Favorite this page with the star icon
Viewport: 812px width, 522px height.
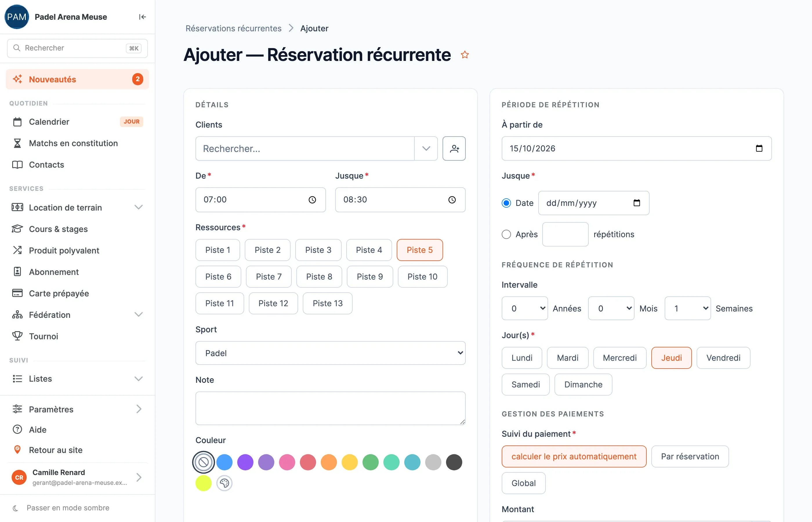coord(465,55)
